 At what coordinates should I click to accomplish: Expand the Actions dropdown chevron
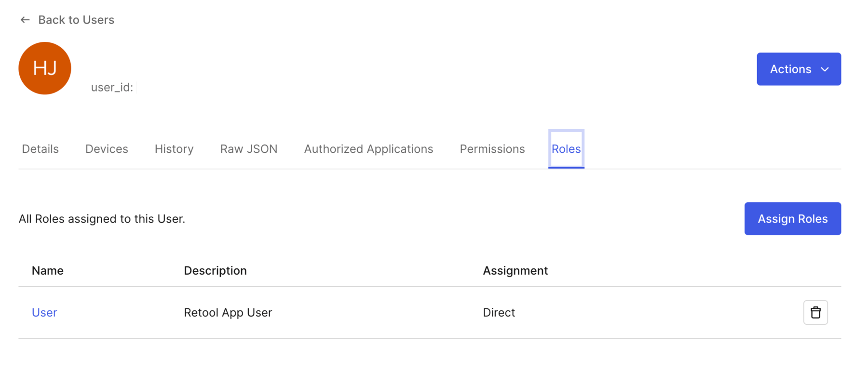click(x=825, y=69)
